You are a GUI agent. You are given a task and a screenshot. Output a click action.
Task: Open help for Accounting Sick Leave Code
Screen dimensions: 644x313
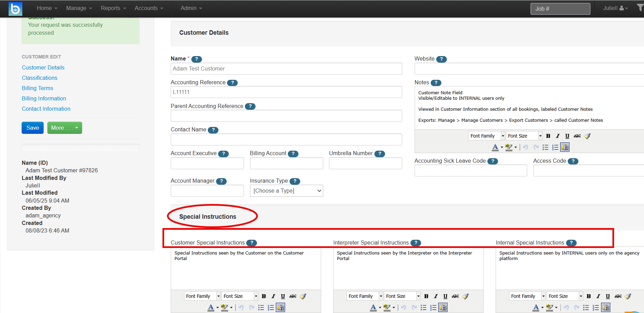click(493, 161)
